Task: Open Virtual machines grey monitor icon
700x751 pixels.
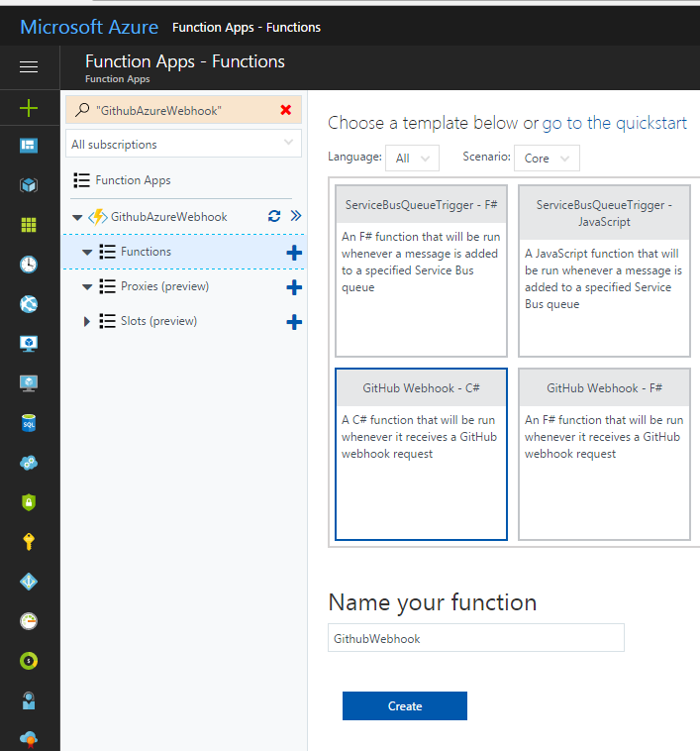Action: click(x=29, y=383)
